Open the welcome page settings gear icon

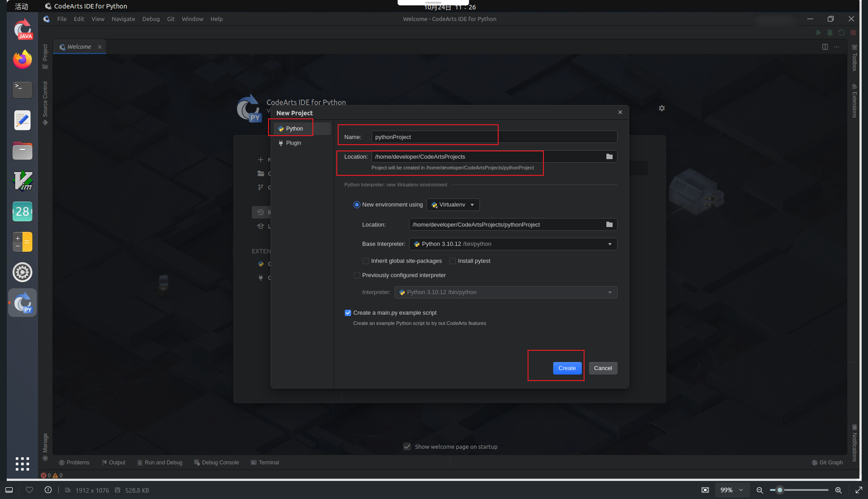coord(661,108)
